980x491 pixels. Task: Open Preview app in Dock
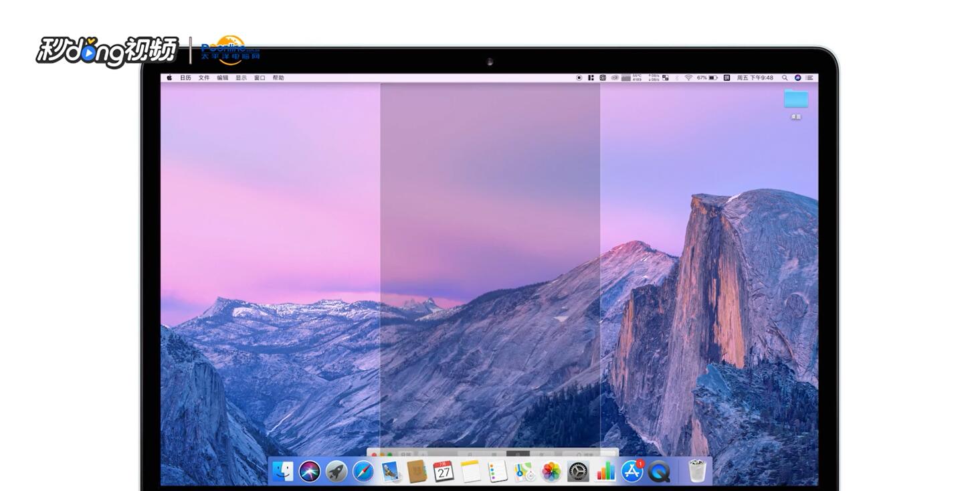(x=391, y=471)
